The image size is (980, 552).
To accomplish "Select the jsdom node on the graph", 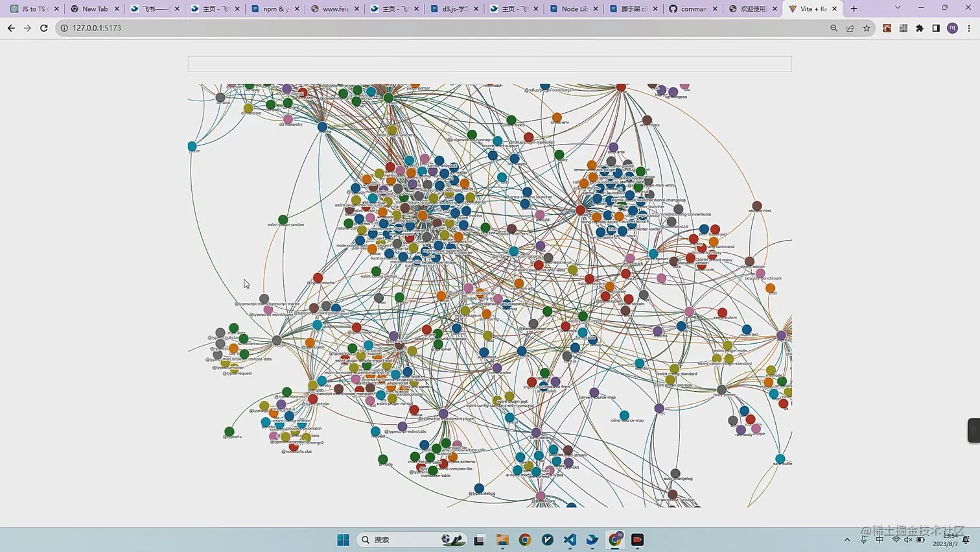I will pyautogui.click(x=192, y=147).
